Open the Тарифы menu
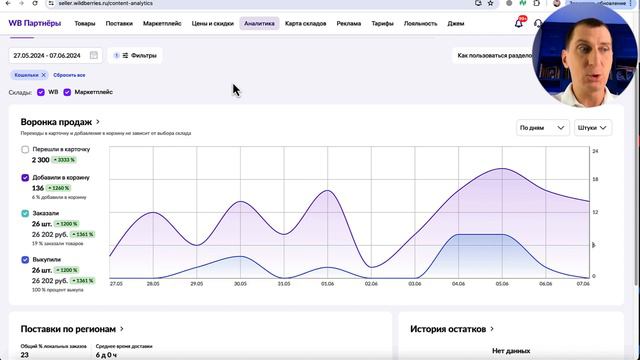Image resolution: width=640 pixels, height=360 pixels. [382, 24]
